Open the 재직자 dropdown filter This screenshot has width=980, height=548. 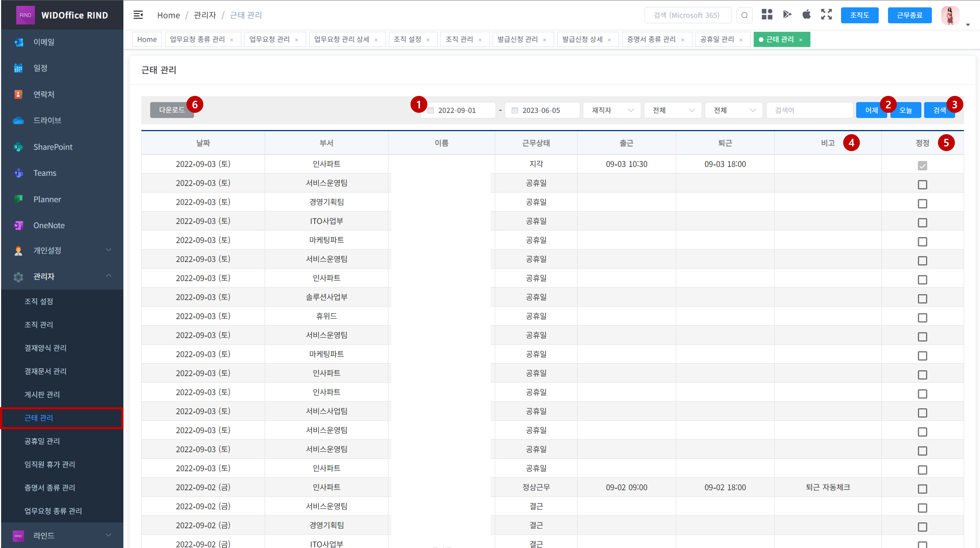612,110
